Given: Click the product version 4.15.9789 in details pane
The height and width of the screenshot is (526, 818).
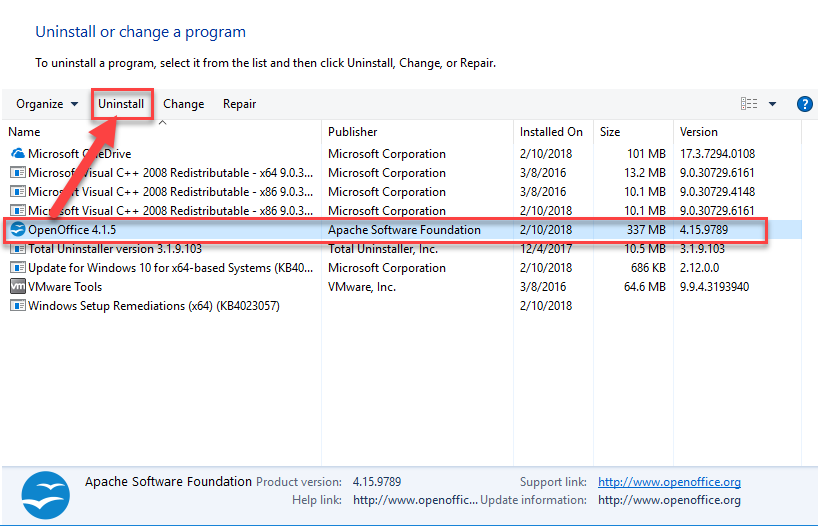Looking at the screenshot, I should (377, 482).
